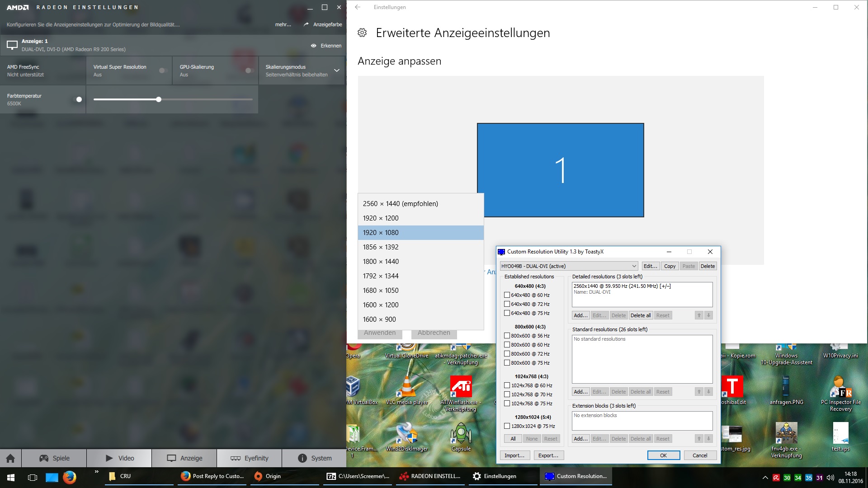The image size is (868, 488).
Task: Toggle Virtual Super Resolution switch
Action: [x=163, y=70]
